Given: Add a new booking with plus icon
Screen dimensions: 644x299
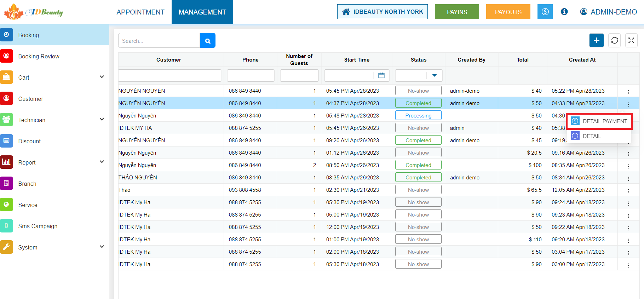Looking at the screenshot, I should (597, 40).
